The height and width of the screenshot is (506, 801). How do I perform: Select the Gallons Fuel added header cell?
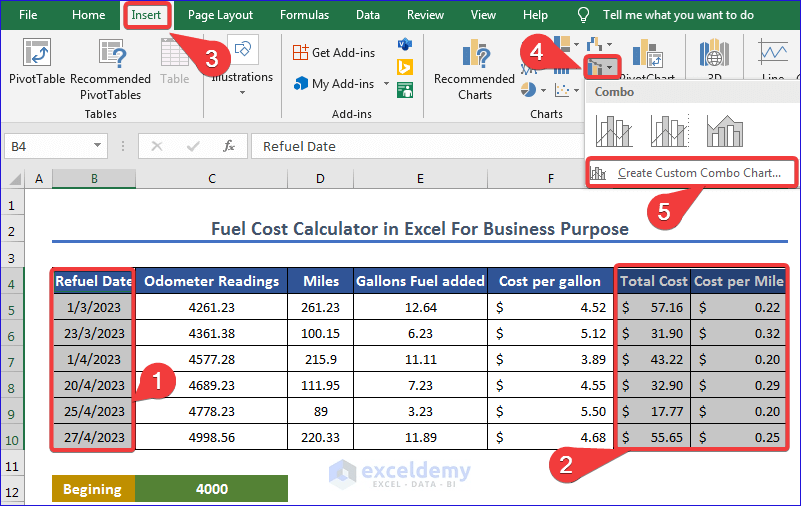coord(420,281)
